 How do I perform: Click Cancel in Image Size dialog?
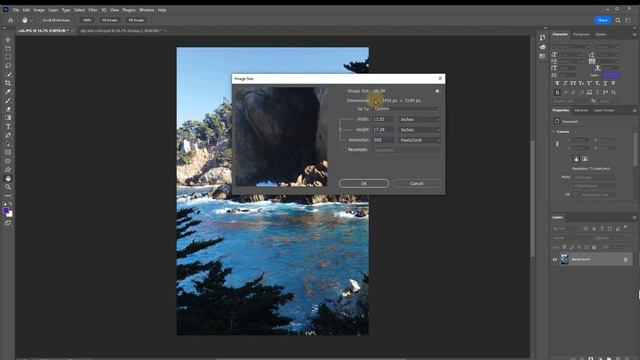[416, 183]
